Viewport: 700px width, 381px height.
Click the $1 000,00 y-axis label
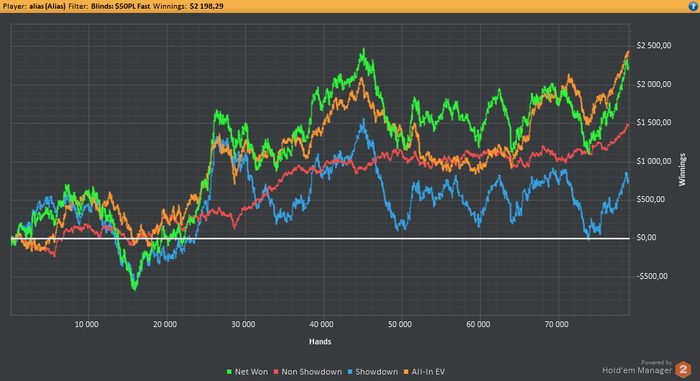pos(654,161)
